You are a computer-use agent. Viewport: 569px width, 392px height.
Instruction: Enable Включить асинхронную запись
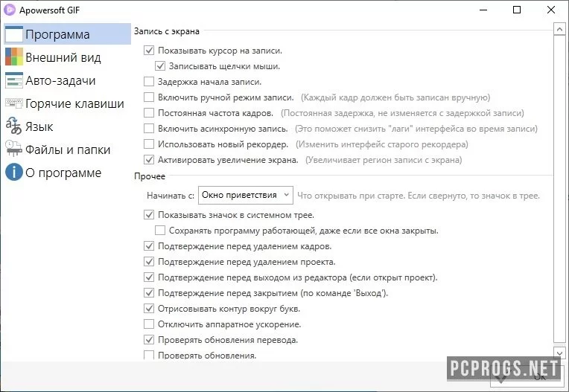149,128
